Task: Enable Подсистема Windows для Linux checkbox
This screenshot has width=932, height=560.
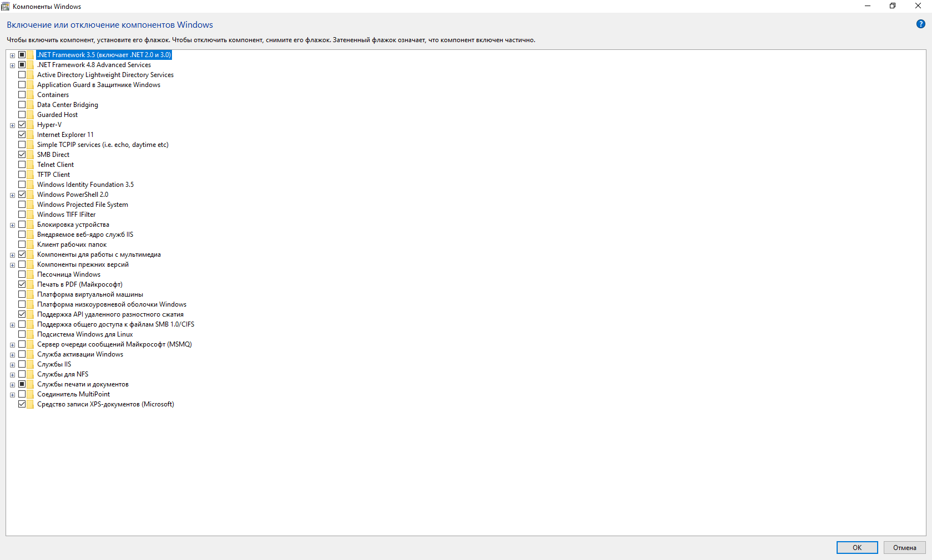Action: 22,334
